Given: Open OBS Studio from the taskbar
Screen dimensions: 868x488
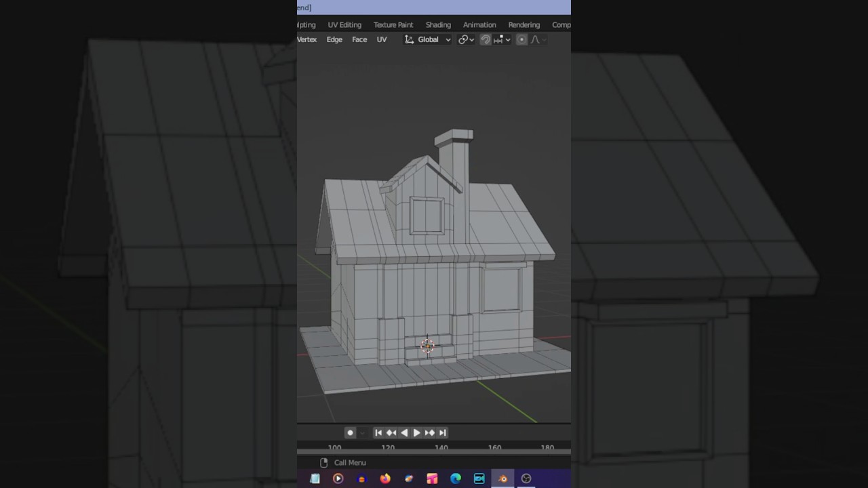Looking at the screenshot, I should pyautogui.click(x=526, y=479).
